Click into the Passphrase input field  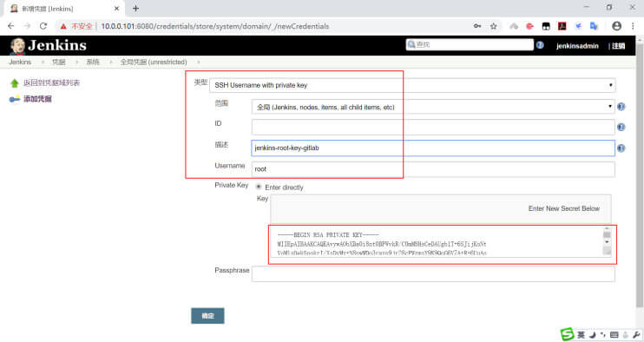pos(433,273)
